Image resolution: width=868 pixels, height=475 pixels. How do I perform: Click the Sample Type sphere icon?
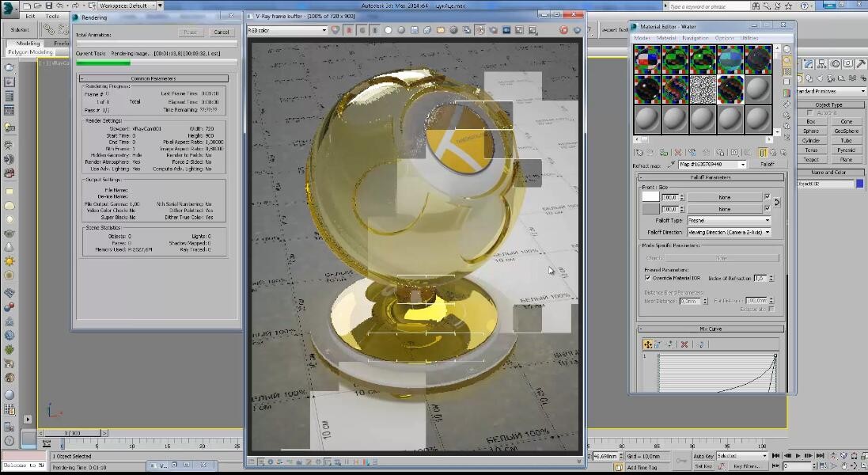point(787,49)
